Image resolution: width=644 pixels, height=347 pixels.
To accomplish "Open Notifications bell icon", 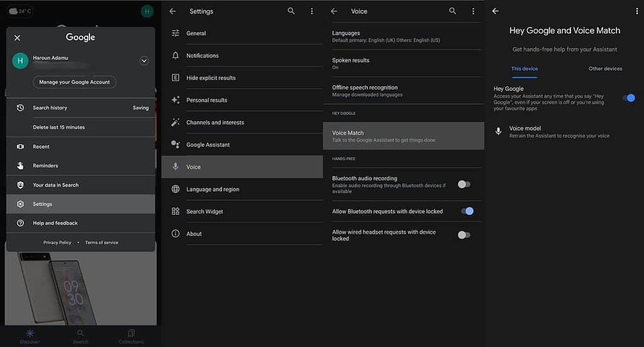I will tap(176, 55).
